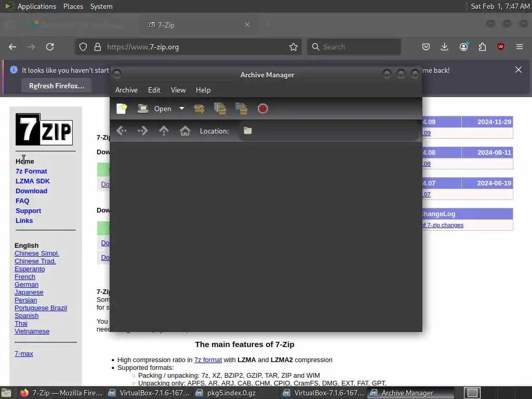The height and width of the screenshot is (399, 532).
Task: Click the red Stop operation icon
Action: tap(262, 109)
